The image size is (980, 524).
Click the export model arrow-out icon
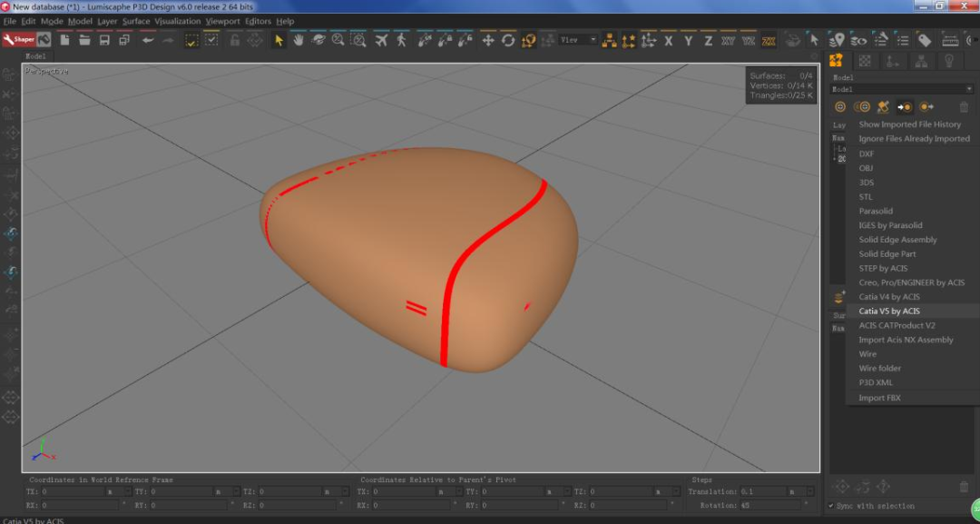point(926,107)
